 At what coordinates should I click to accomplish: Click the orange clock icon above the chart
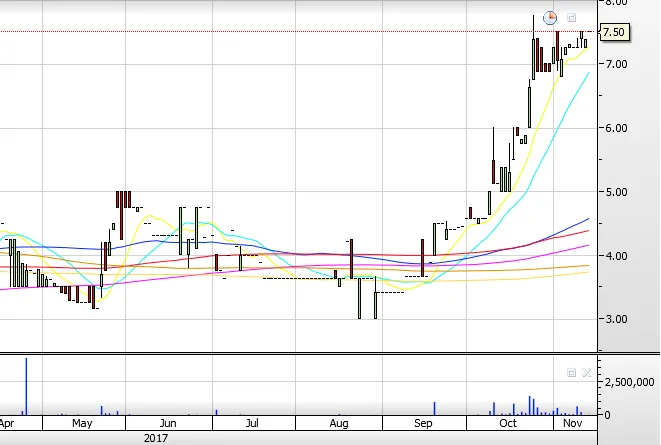(550, 18)
